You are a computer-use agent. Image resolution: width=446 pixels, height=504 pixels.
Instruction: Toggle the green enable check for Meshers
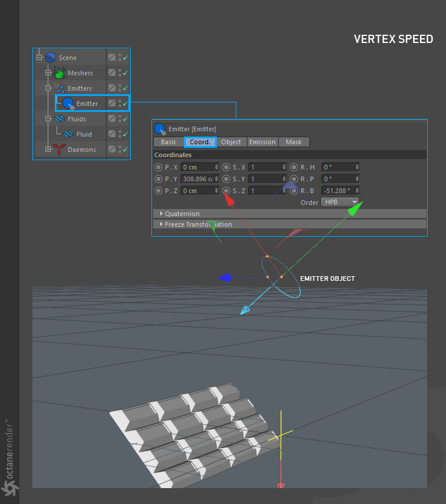pos(125,73)
